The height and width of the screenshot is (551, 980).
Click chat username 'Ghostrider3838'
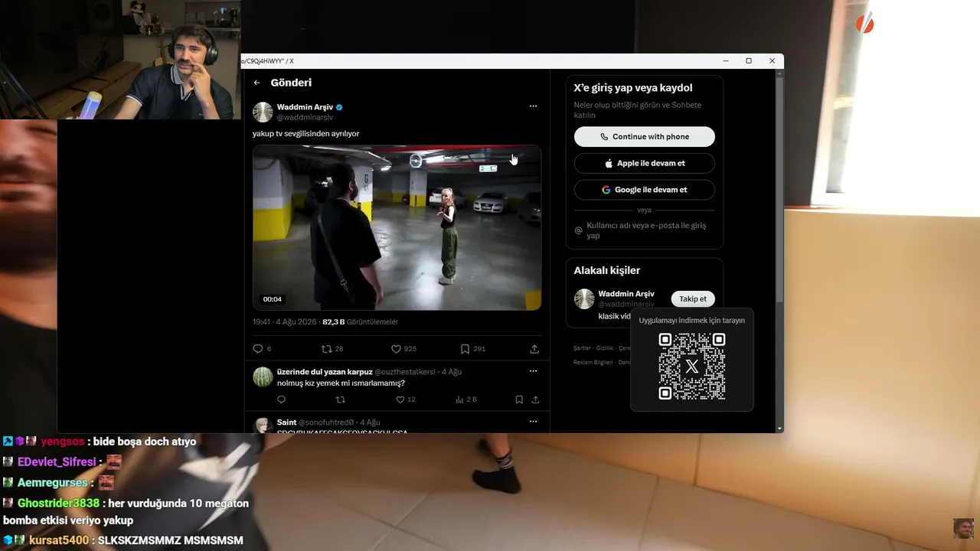pyautogui.click(x=58, y=504)
